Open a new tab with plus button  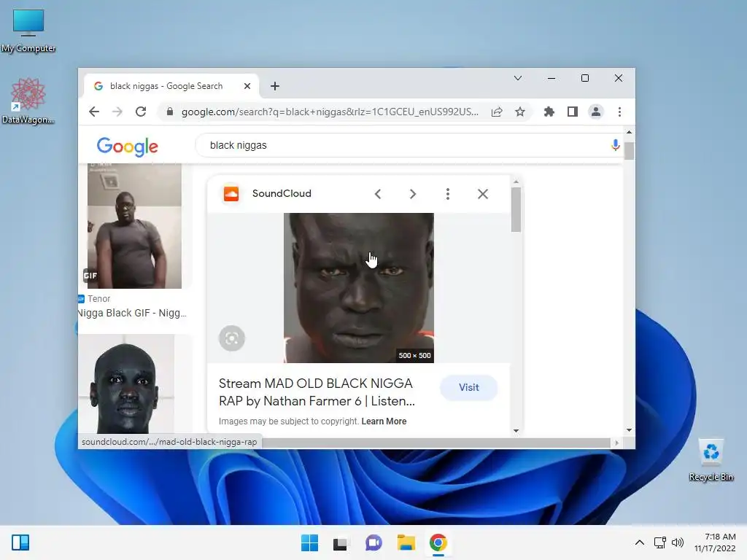275,86
